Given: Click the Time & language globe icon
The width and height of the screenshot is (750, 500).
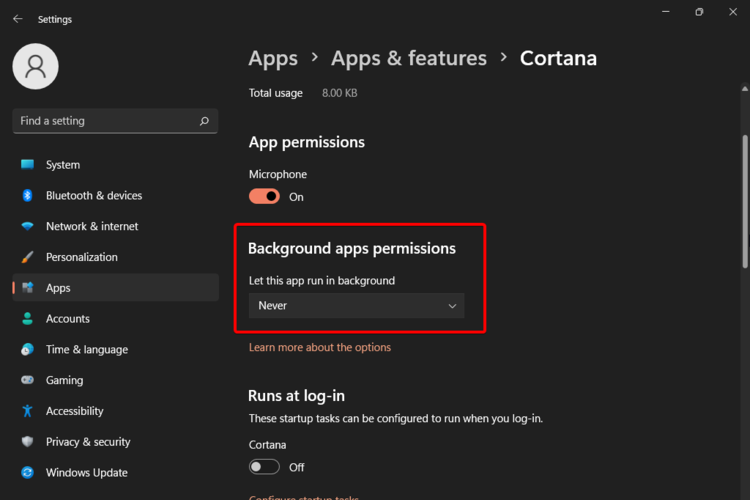Looking at the screenshot, I should click(27, 349).
